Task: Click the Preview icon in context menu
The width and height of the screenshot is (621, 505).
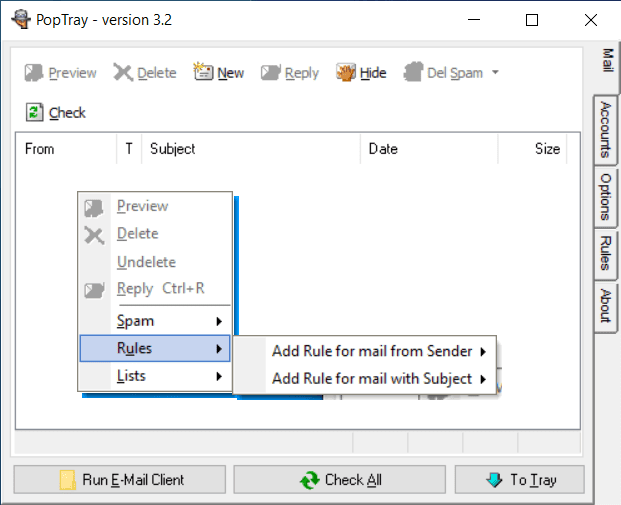Action: tap(94, 208)
